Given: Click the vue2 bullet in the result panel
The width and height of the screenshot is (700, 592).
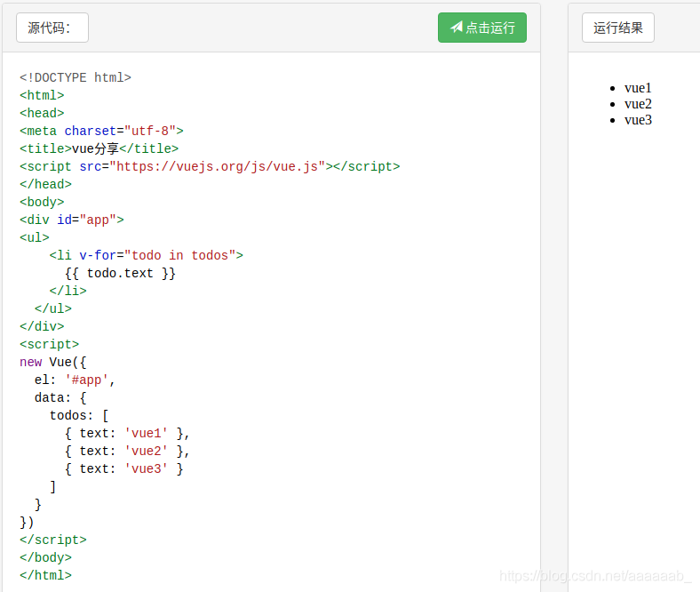Looking at the screenshot, I should [638, 104].
